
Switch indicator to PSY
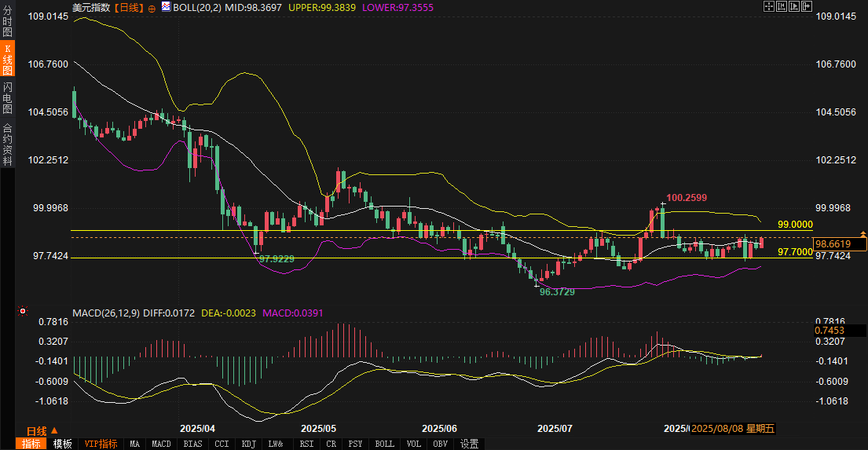tap(355, 444)
